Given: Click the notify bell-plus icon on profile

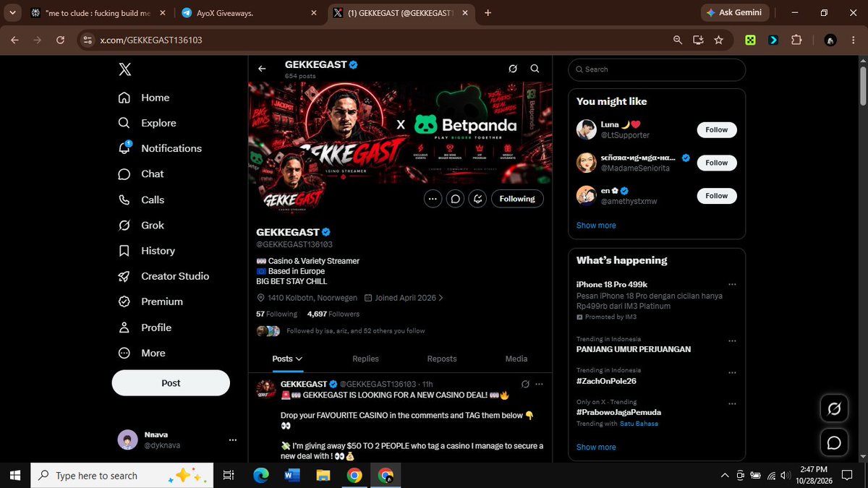Looking at the screenshot, I should click(477, 199).
